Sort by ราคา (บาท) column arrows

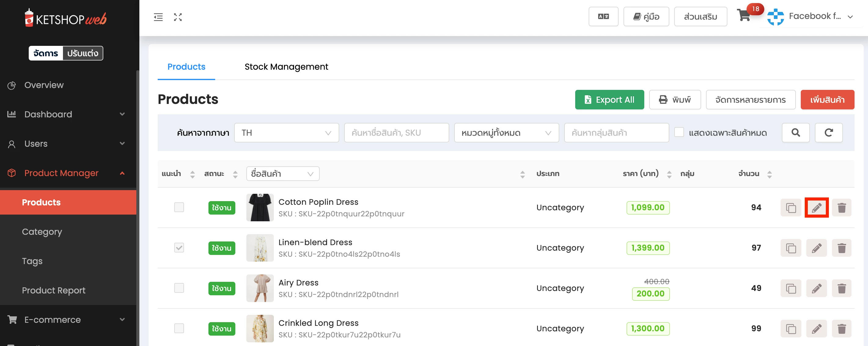[x=669, y=174]
